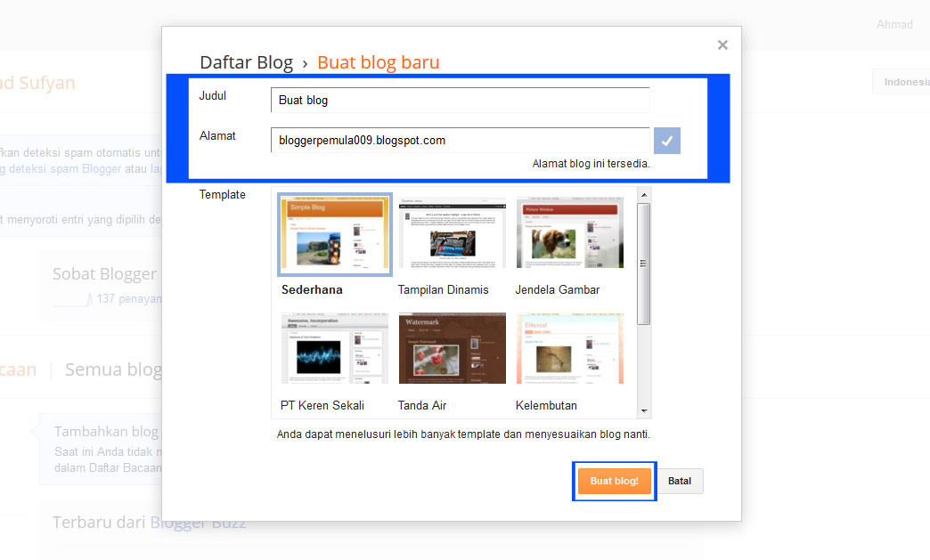Viewport: 930px width, 560px height.
Task: Pick the Jendela Gambar template
Action: [569, 232]
